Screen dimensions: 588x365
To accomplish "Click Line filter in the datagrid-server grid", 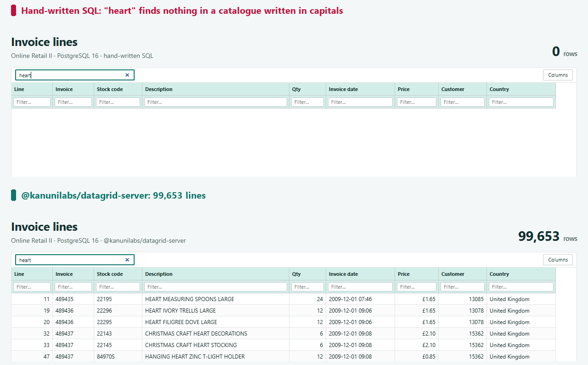I will tap(32, 287).
